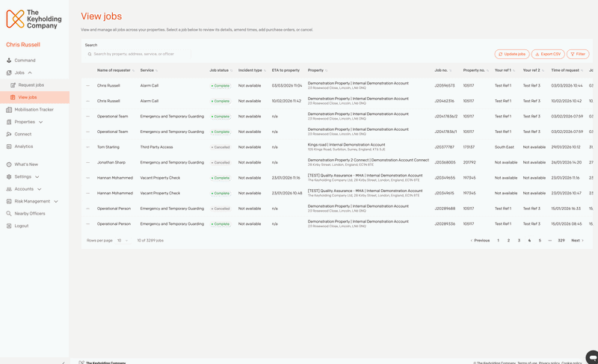Click the time of request 29/01/2026 10:12
The width and height of the screenshot is (598, 364).
[566, 147]
